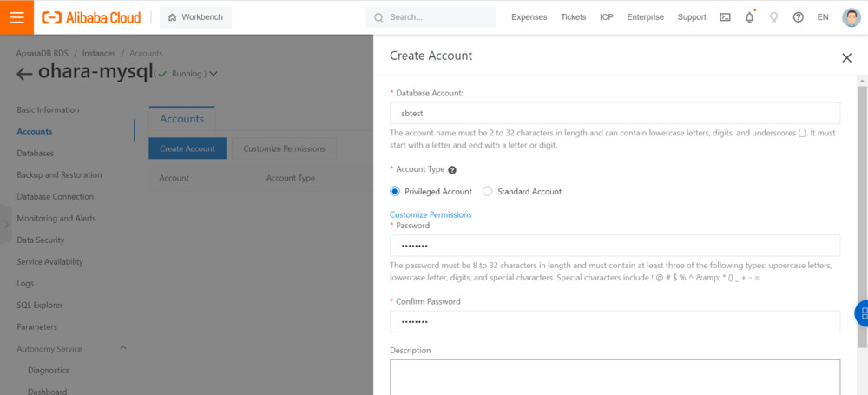This screenshot has width=868, height=395.
Task: Collapse the Autonomy Service section
Action: click(122, 348)
